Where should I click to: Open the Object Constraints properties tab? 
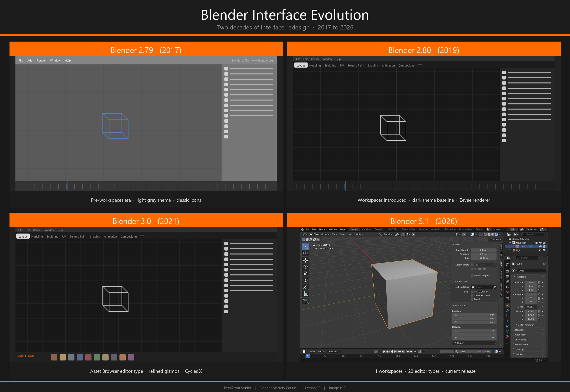point(507,326)
